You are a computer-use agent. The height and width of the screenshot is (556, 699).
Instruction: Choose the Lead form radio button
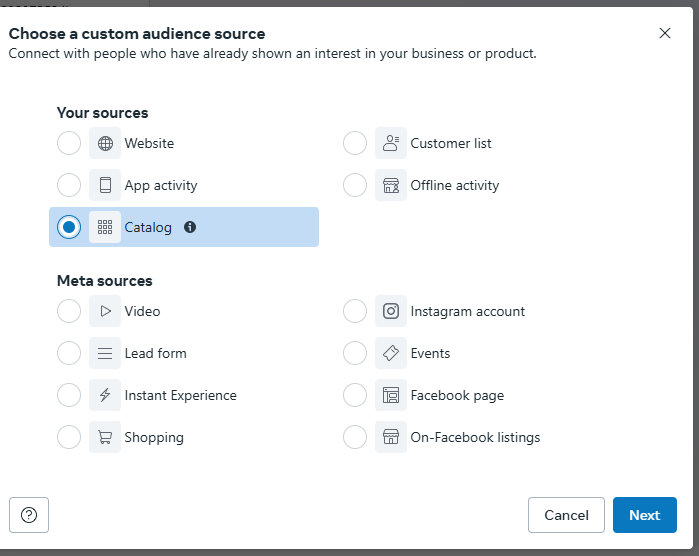(x=69, y=353)
